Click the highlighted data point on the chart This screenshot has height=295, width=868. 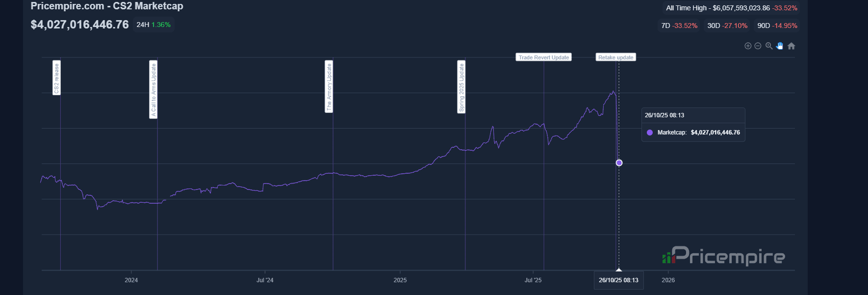point(619,162)
